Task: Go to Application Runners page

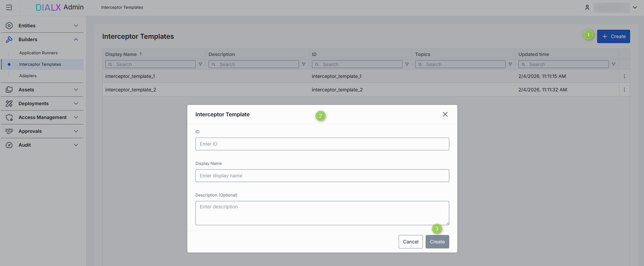Action: [38, 53]
